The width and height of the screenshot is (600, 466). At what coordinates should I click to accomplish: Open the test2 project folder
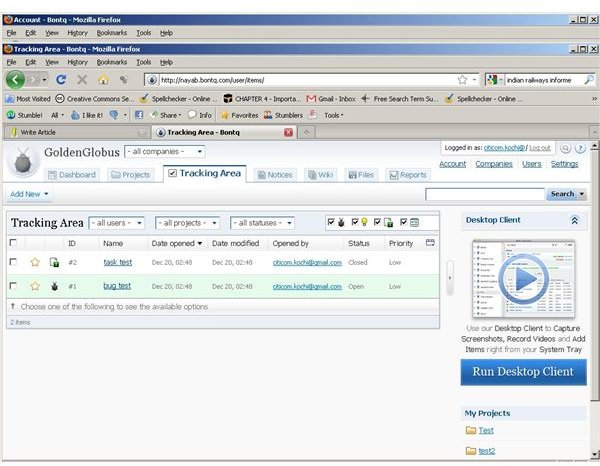[480, 451]
